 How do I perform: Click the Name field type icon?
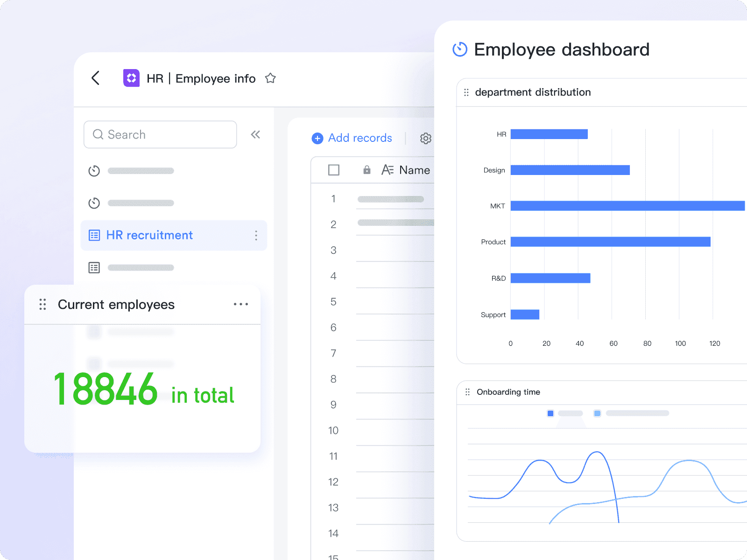click(x=388, y=170)
